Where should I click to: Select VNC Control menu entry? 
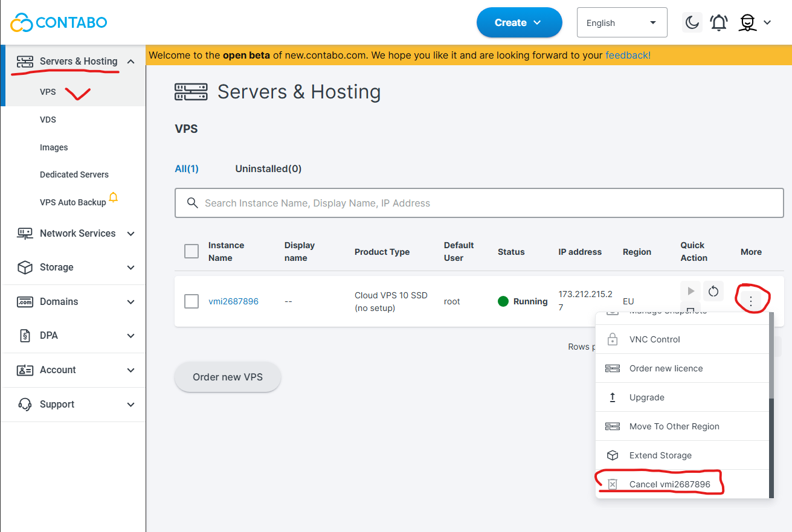coord(654,339)
